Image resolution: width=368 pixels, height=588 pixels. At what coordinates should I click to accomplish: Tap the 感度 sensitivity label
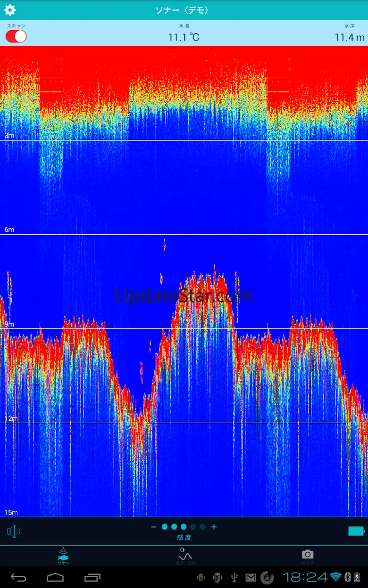pos(184,538)
